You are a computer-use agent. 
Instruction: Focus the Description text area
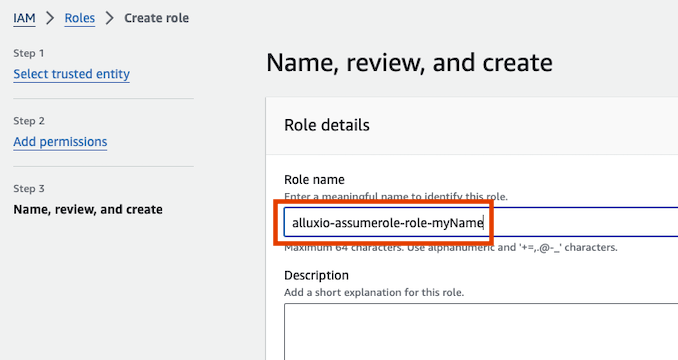(481, 332)
